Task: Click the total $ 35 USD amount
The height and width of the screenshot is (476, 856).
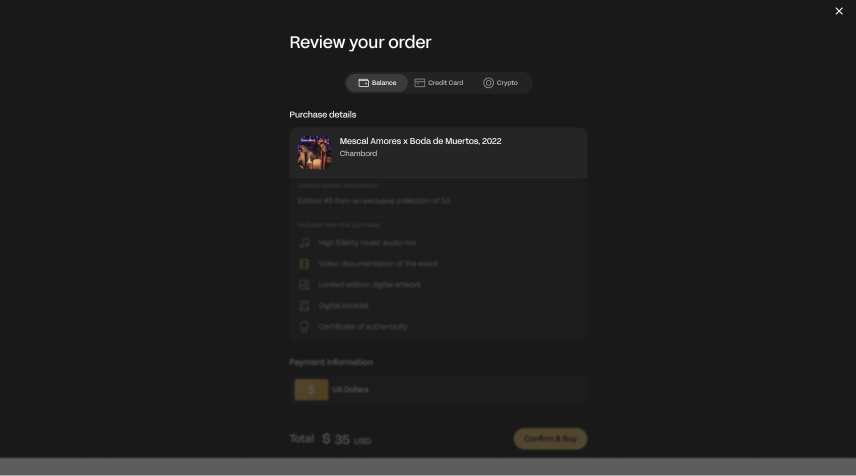Action: point(346,439)
